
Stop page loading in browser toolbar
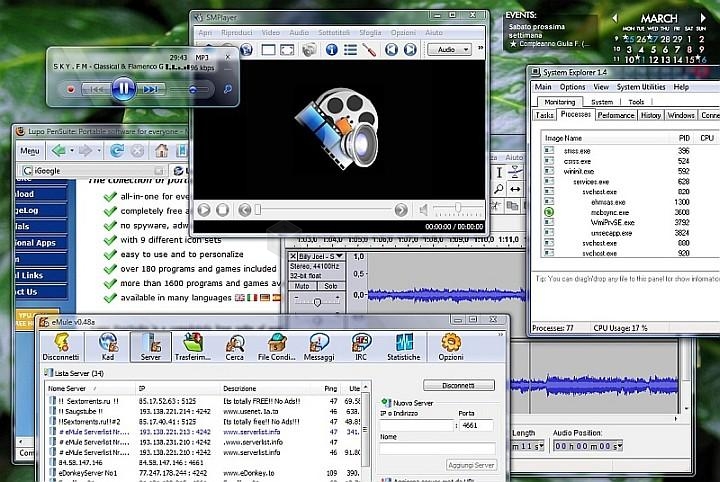pyautogui.click(x=137, y=151)
